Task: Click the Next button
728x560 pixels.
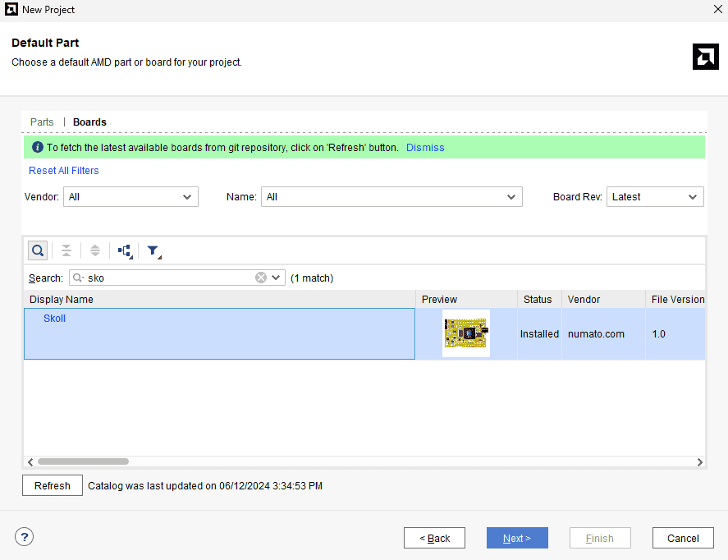Action: [x=517, y=538]
